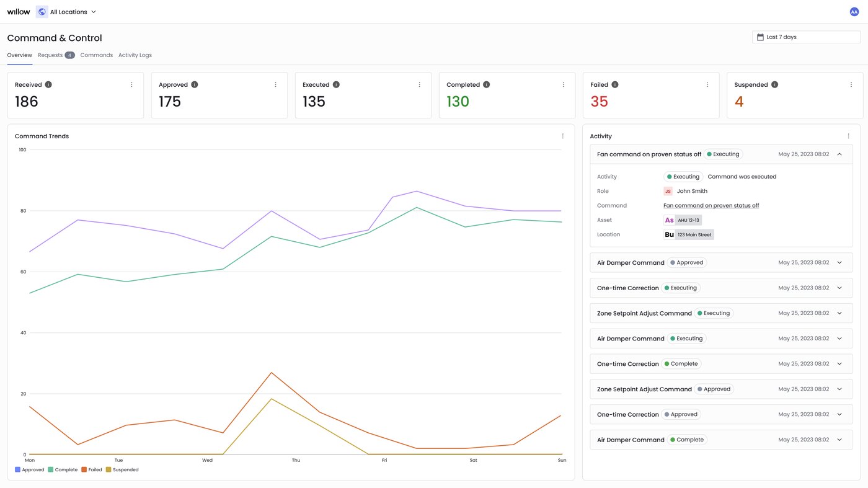Click the John Smith role name

692,191
